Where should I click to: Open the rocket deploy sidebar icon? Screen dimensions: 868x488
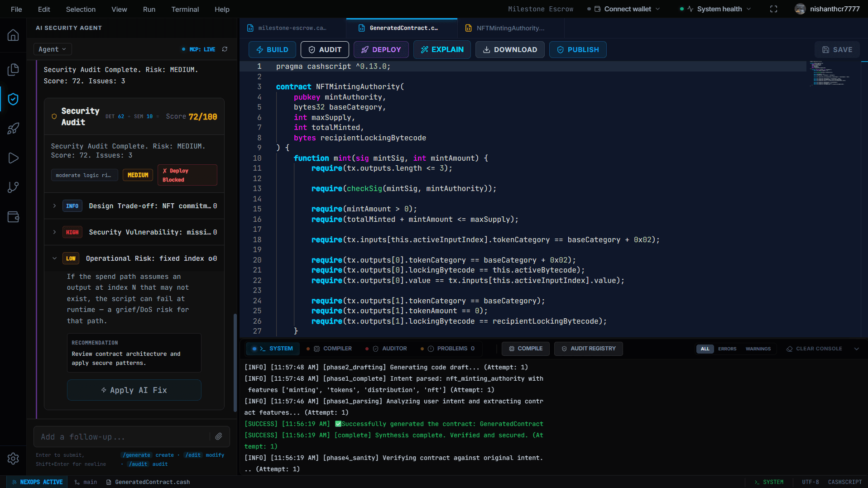coord(13,129)
